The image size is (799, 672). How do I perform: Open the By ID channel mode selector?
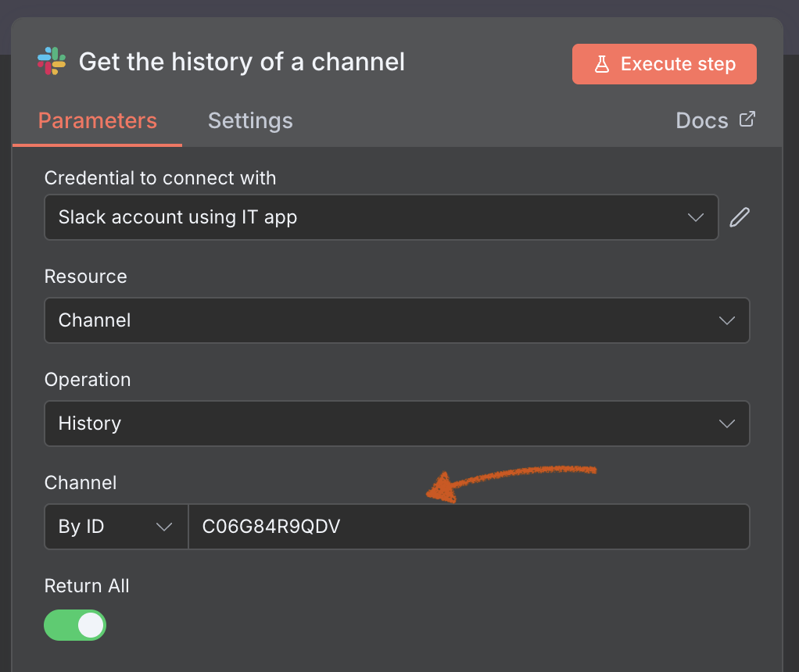click(116, 527)
